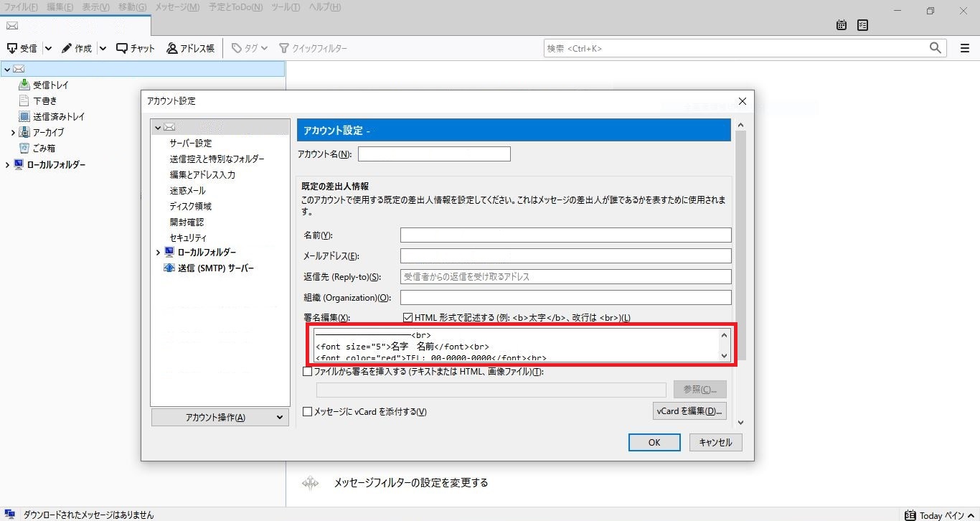Open the Tasks (ToDo) list icon

[862, 24]
